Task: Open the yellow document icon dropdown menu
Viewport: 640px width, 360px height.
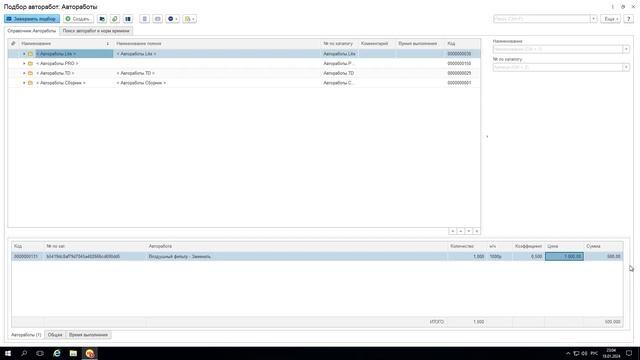Action: click(189, 19)
